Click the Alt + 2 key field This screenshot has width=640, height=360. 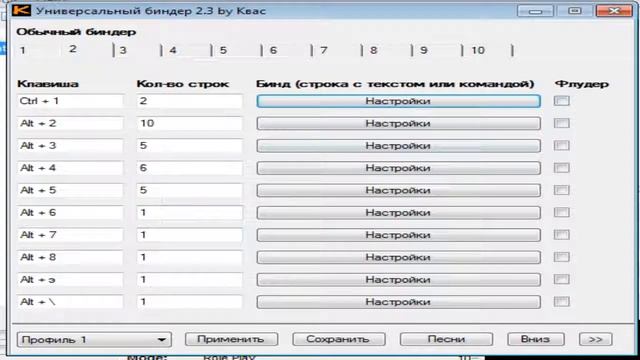70,123
